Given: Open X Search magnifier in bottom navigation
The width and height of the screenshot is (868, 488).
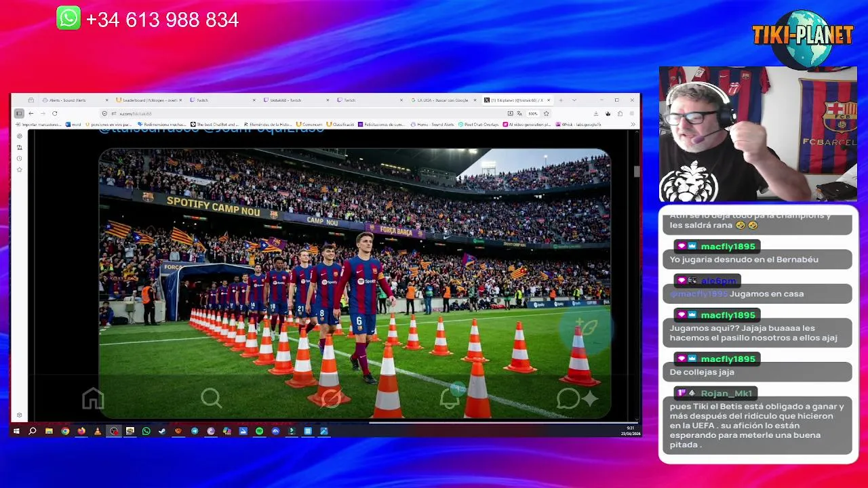Looking at the screenshot, I should point(211,399).
